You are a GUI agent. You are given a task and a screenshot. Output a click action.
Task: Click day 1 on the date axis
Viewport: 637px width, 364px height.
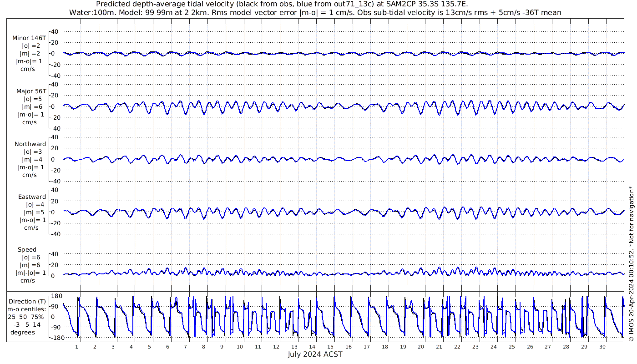(77, 347)
